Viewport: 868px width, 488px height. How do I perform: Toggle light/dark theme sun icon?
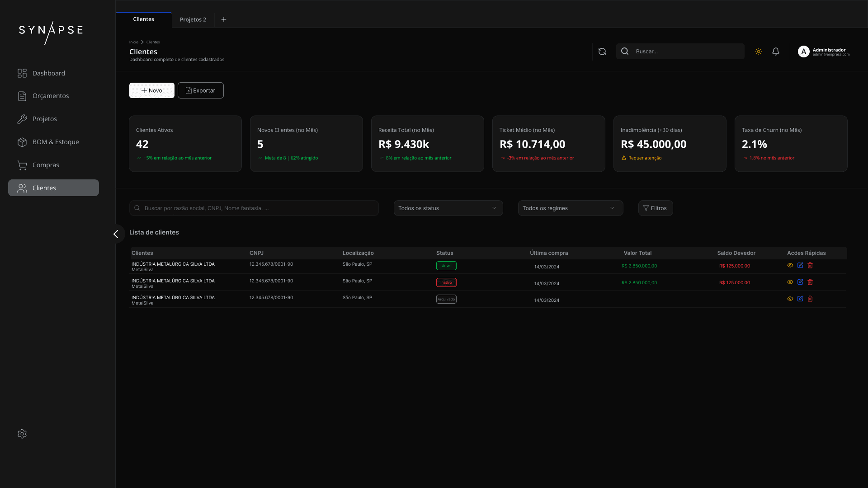coord(759,52)
